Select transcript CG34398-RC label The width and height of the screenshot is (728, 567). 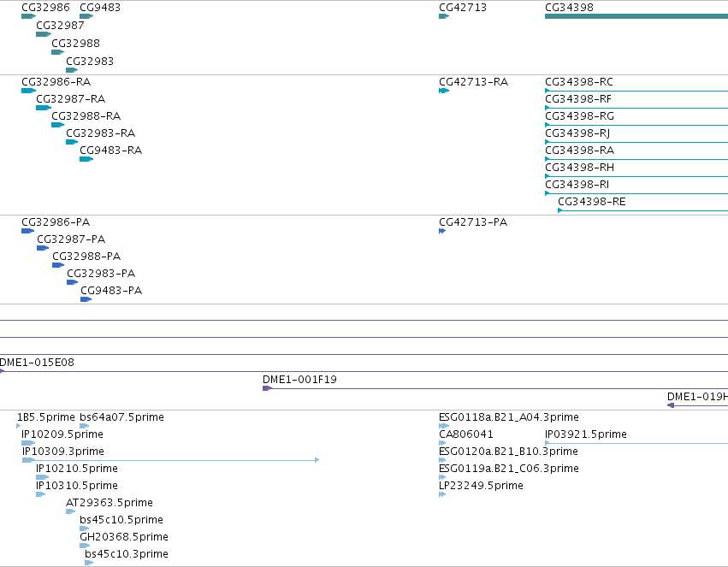click(579, 82)
